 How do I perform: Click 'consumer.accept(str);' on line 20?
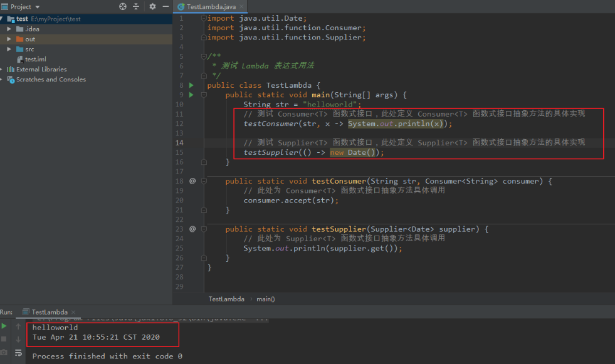(291, 200)
